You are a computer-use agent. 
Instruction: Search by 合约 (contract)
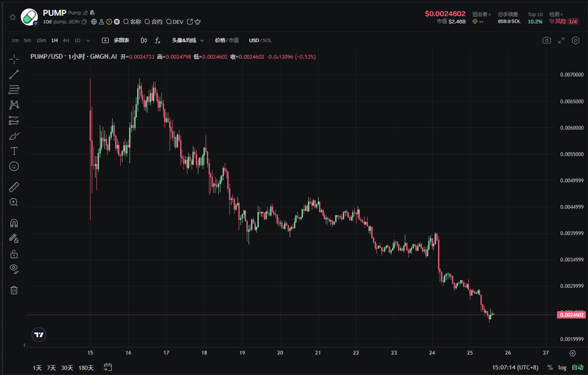click(154, 22)
